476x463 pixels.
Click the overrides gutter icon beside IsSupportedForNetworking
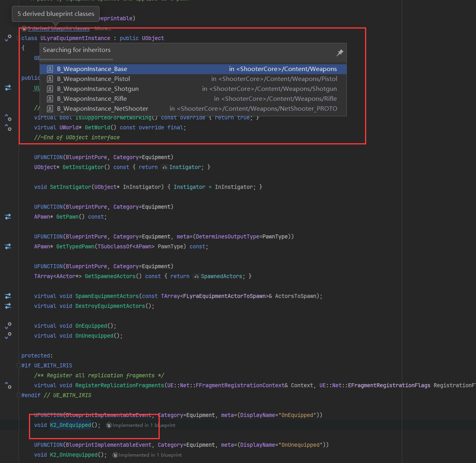click(8, 117)
